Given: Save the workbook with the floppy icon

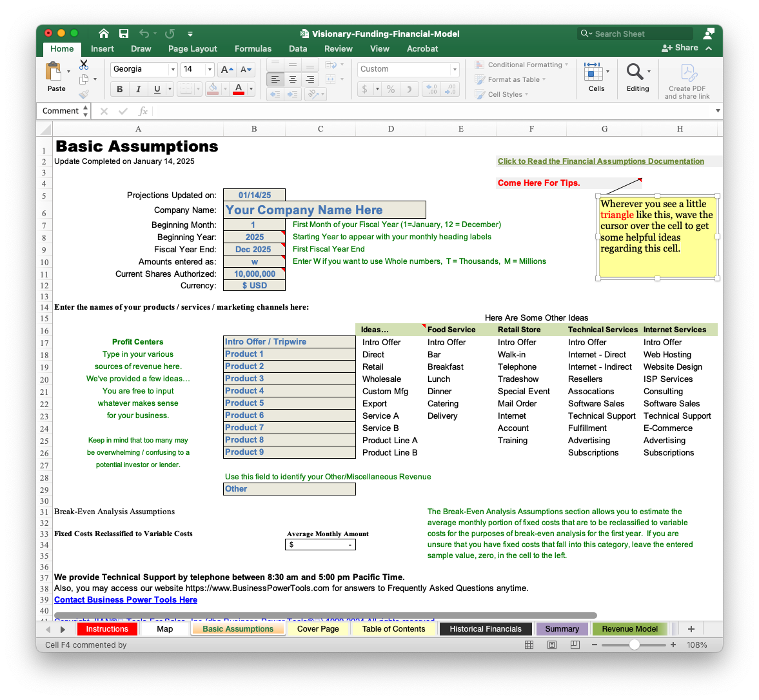Looking at the screenshot, I should (124, 34).
